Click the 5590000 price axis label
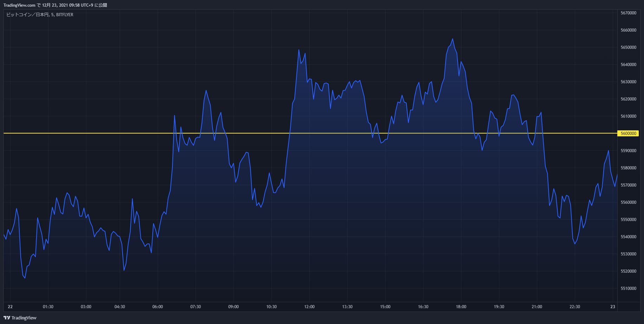644x324 pixels. [629, 151]
